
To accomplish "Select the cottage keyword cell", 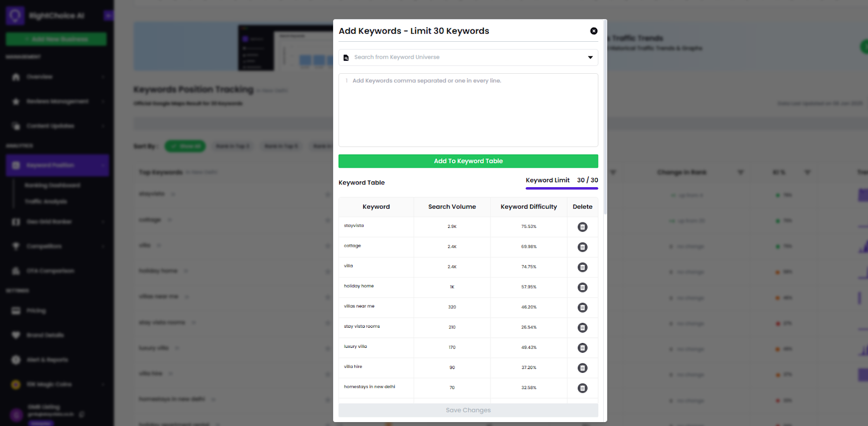I will (376, 247).
